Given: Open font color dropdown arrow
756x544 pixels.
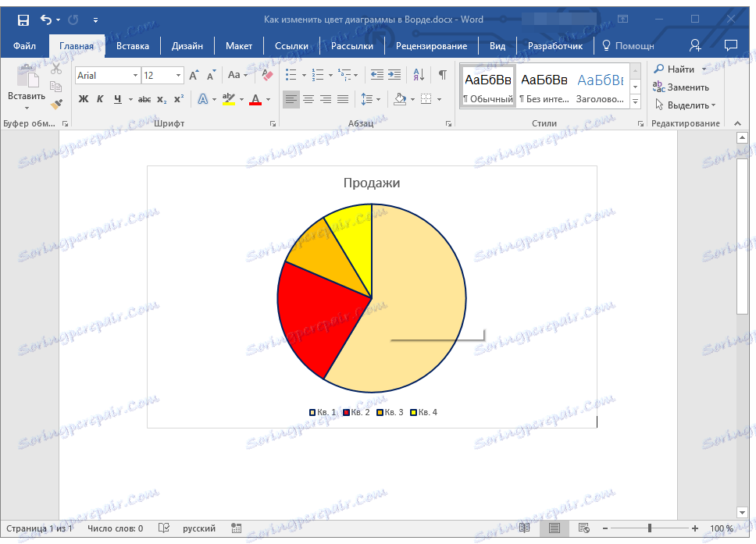Looking at the screenshot, I should pos(268,100).
